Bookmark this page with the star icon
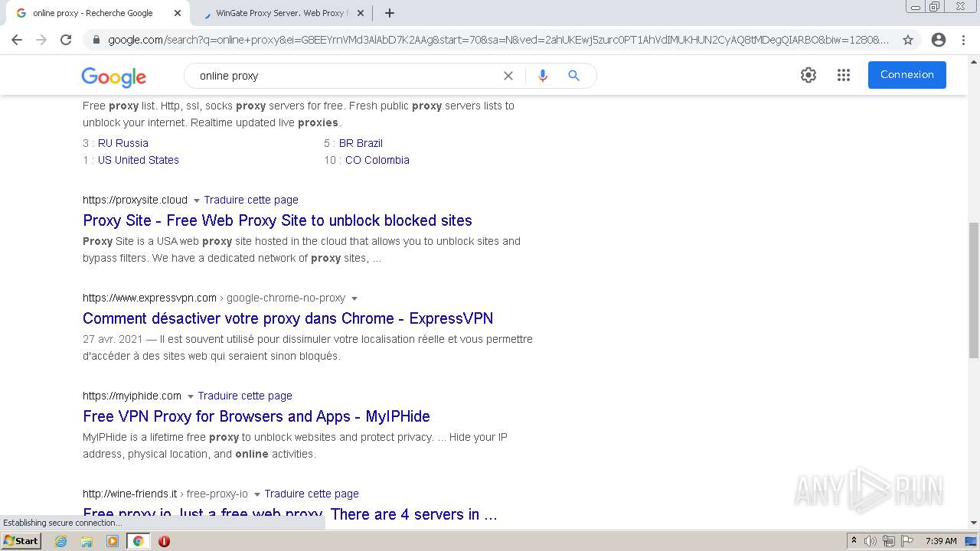 pos(908,40)
